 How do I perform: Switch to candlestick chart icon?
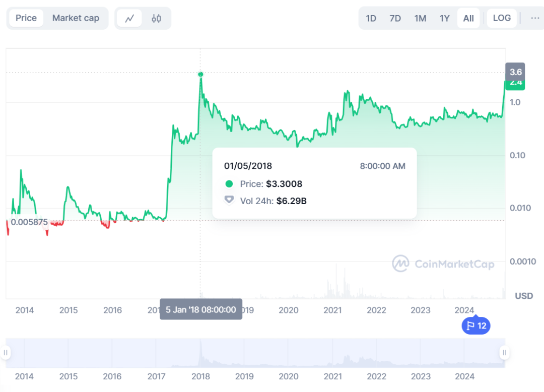click(x=156, y=19)
